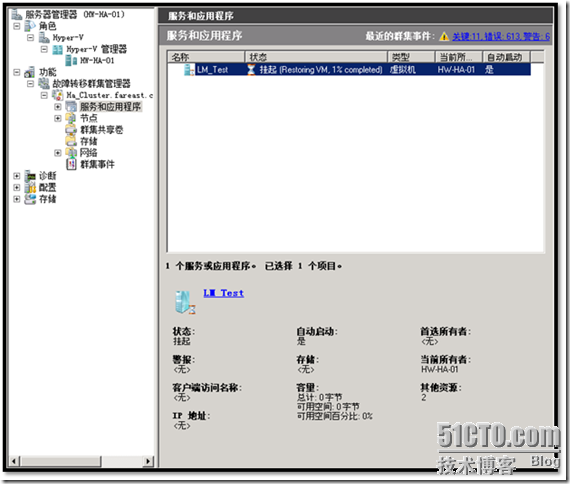Select the 群集事件 tree label

click(97, 164)
